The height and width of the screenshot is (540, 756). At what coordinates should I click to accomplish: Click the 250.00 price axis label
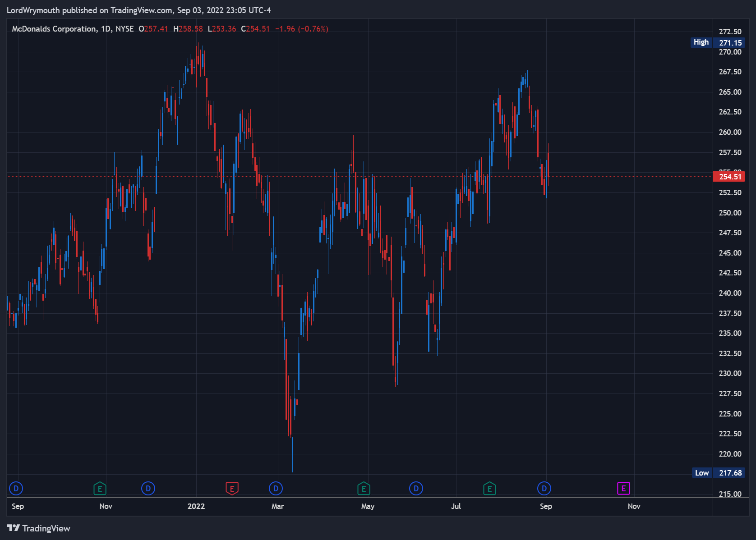click(x=730, y=213)
